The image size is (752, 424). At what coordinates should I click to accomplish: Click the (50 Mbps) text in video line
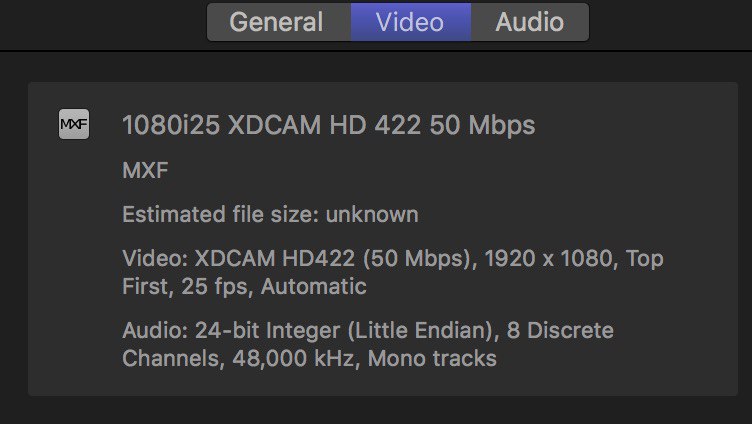coord(416,259)
